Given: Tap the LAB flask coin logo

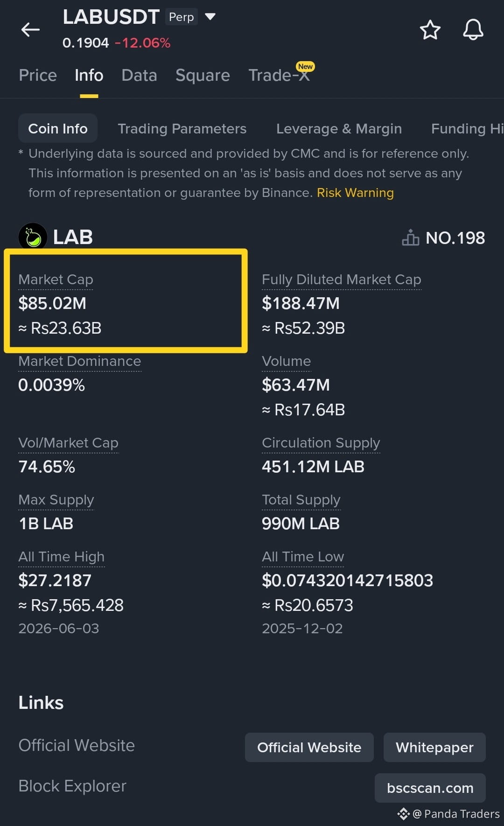Looking at the screenshot, I should click(x=33, y=237).
